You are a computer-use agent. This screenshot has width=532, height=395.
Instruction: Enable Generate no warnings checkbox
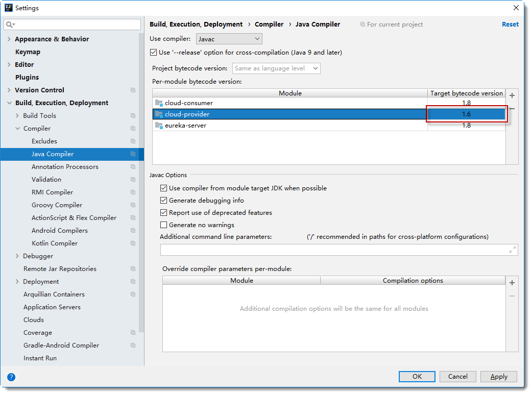[164, 225]
